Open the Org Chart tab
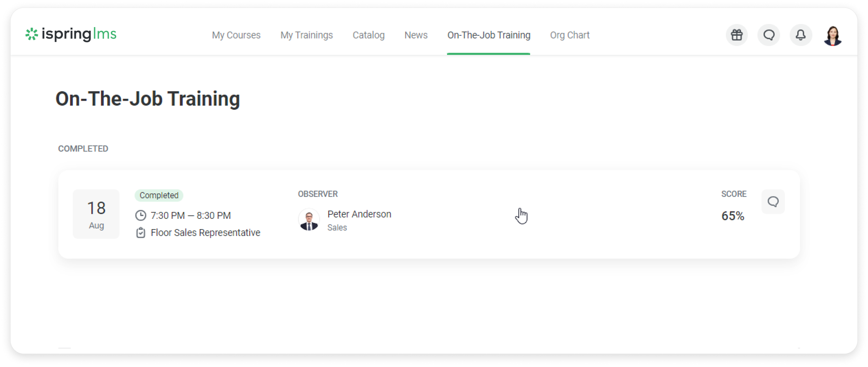The height and width of the screenshot is (367, 868). (x=569, y=35)
